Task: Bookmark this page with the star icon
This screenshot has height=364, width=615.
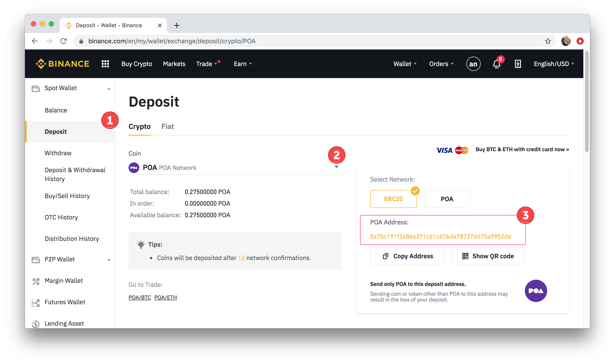Action: [x=548, y=41]
